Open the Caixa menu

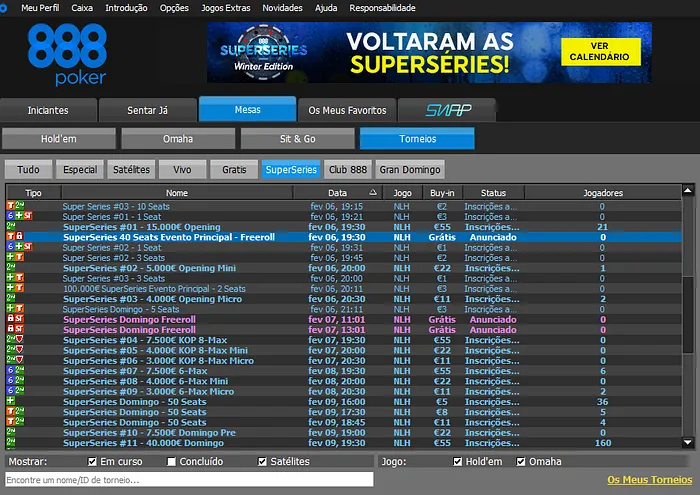pyautogui.click(x=82, y=8)
